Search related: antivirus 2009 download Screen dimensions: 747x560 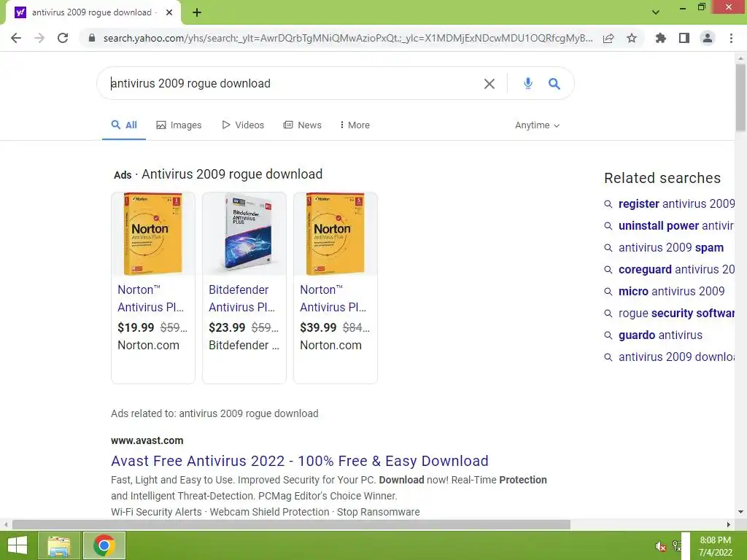coord(676,357)
